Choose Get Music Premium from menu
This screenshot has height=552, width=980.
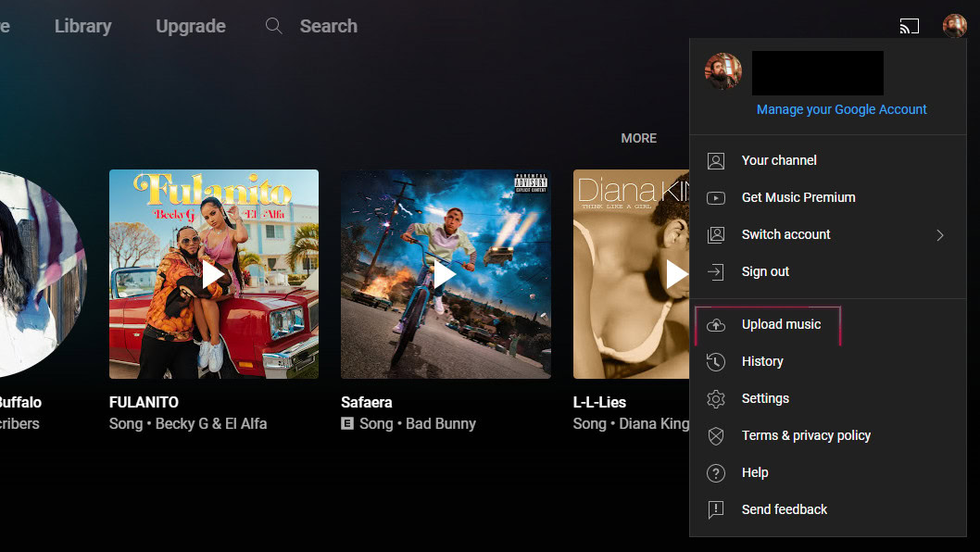tap(828, 197)
